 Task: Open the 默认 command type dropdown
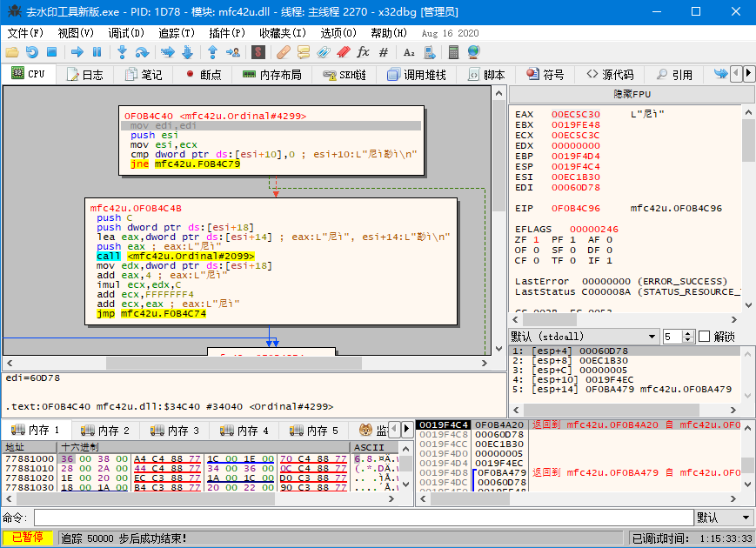724,518
